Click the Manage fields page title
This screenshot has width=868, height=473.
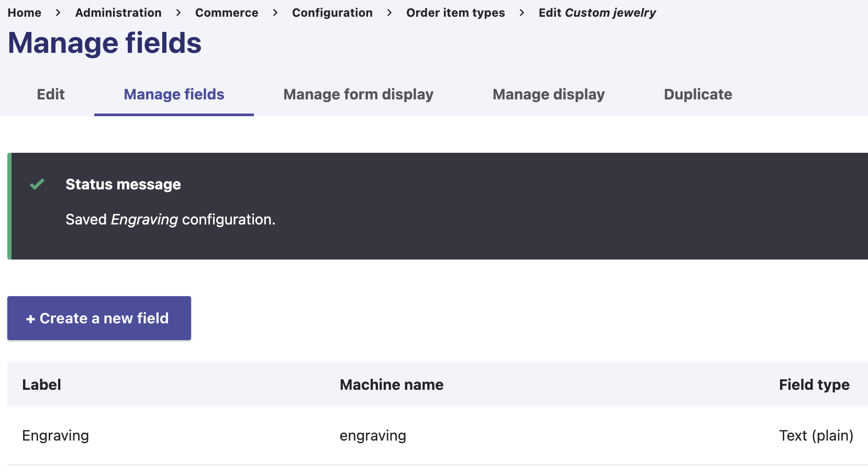click(x=105, y=43)
